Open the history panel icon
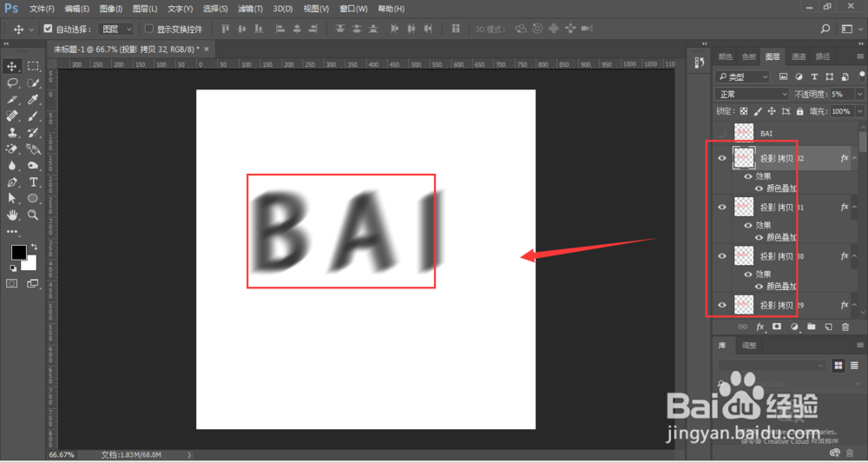 coord(699,63)
